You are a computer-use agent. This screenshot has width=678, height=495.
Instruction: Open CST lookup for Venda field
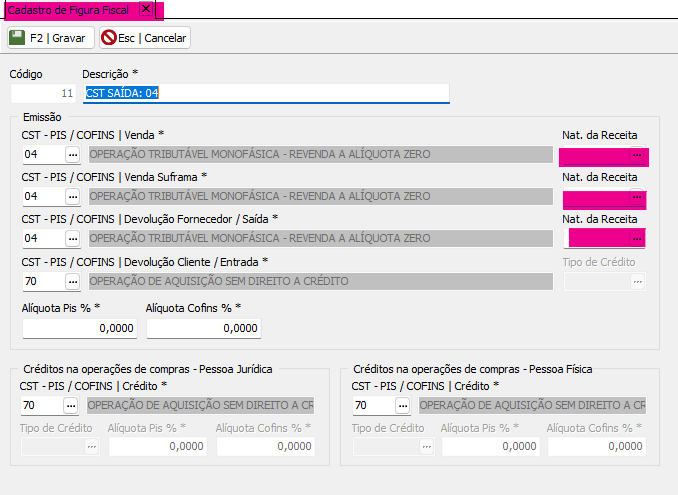coord(72,155)
